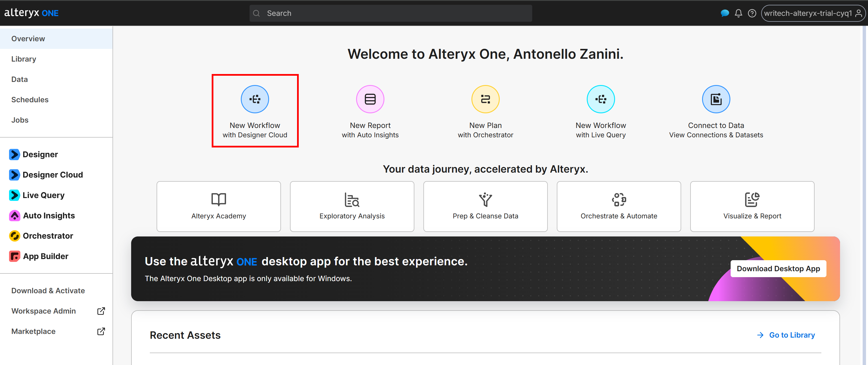Open the help question mark icon
The height and width of the screenshot is (365, 868).
[x=752, y=13]
